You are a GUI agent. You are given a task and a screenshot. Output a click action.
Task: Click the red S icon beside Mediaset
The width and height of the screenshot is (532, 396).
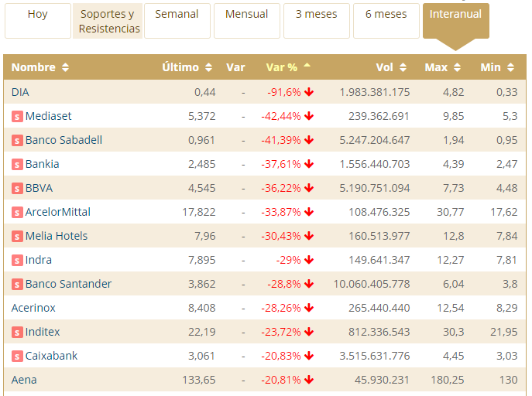pos(17,117)
